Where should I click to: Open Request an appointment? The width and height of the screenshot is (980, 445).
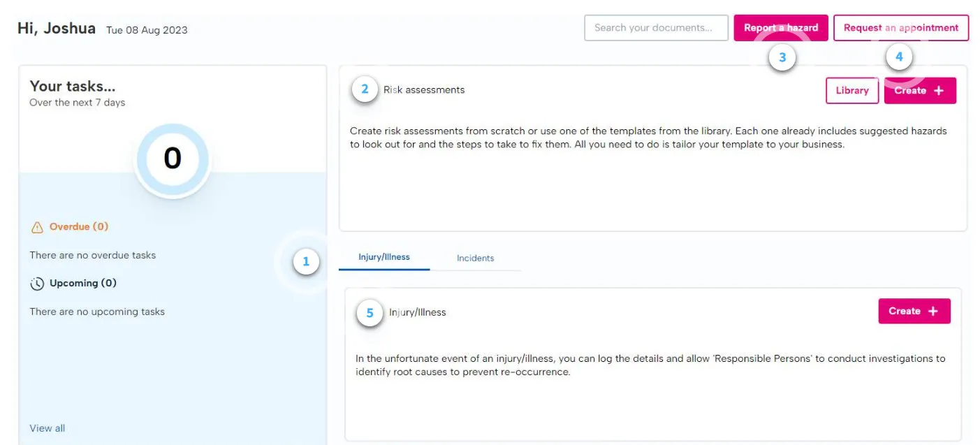pyautogui.click(x=901, y=28)
